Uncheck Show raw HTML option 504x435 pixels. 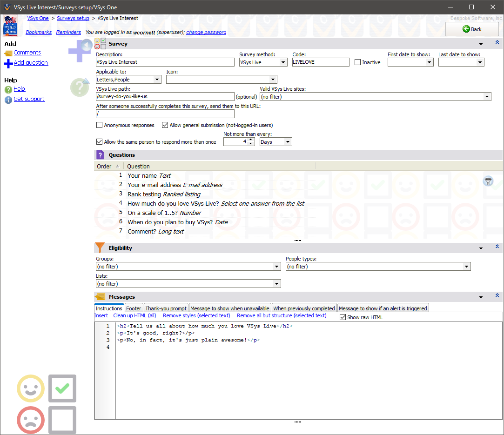(x=343, y=317)
